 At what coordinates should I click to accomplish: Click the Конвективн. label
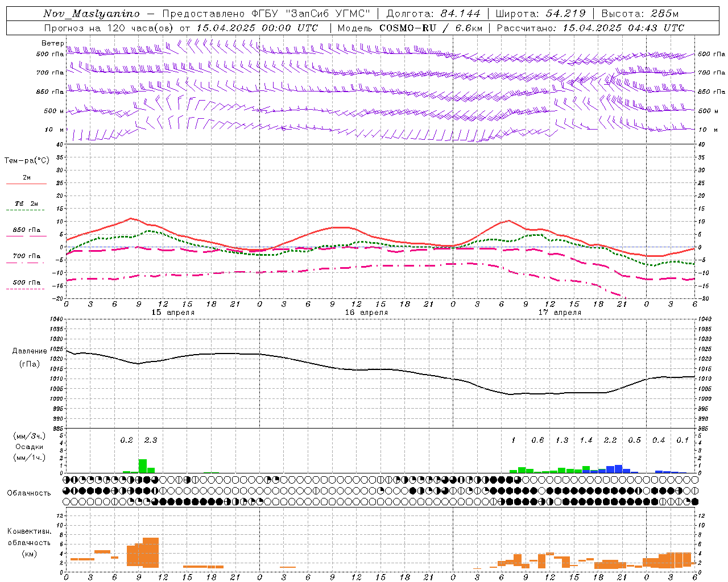click(29, 531)
